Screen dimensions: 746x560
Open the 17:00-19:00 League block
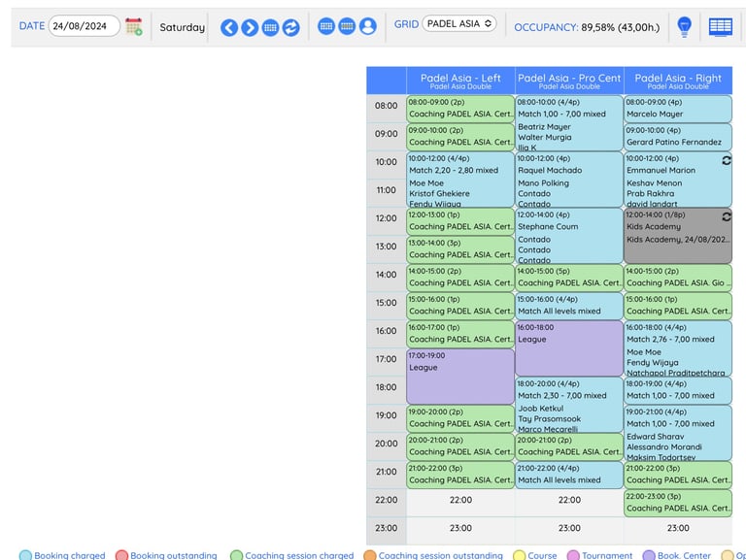point(460,377)
